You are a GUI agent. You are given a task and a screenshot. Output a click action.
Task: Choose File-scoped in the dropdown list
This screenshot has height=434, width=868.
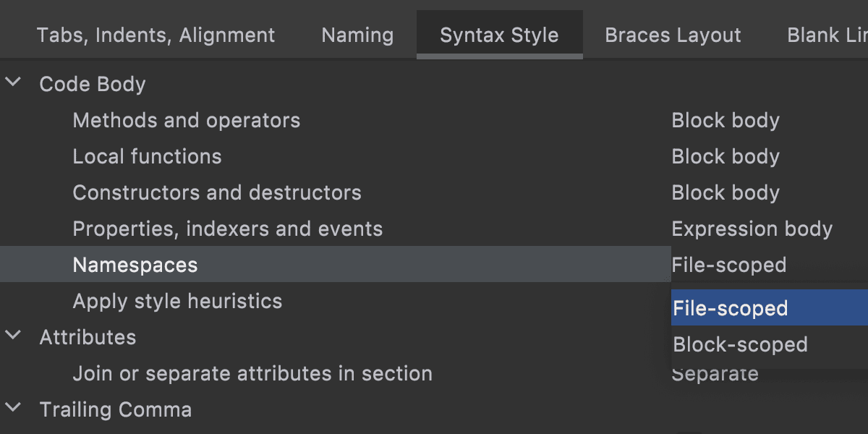pyautogui.click(x=770, y=308)
